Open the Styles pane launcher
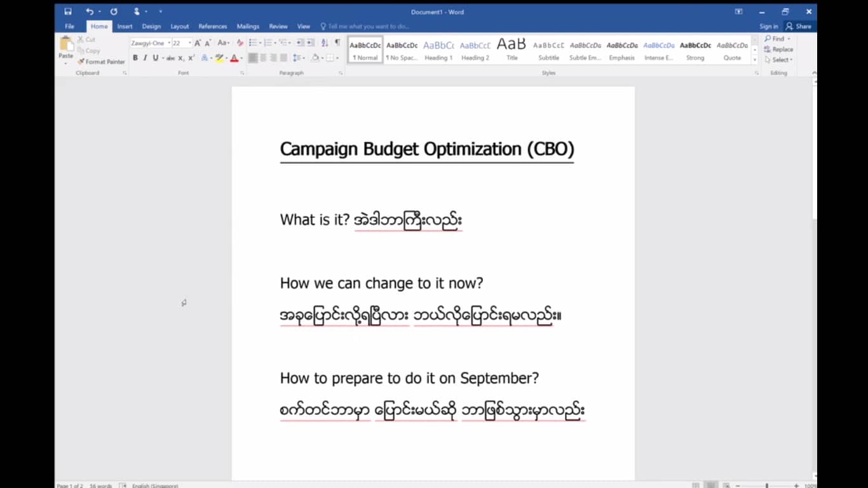 click(x=756, y=73)
